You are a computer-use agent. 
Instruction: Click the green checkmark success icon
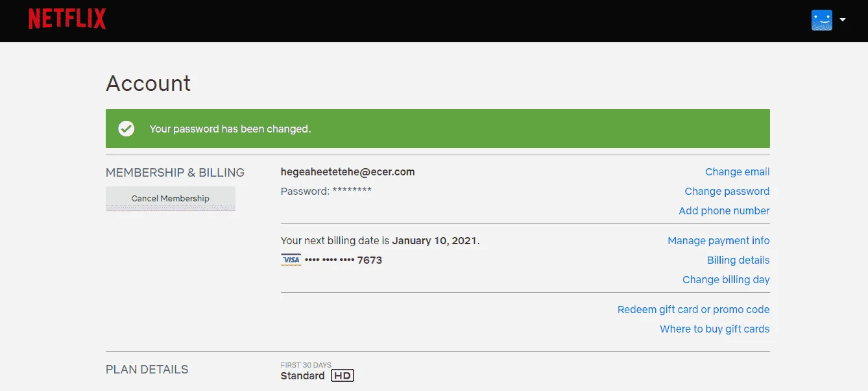[x=127, y=129]
